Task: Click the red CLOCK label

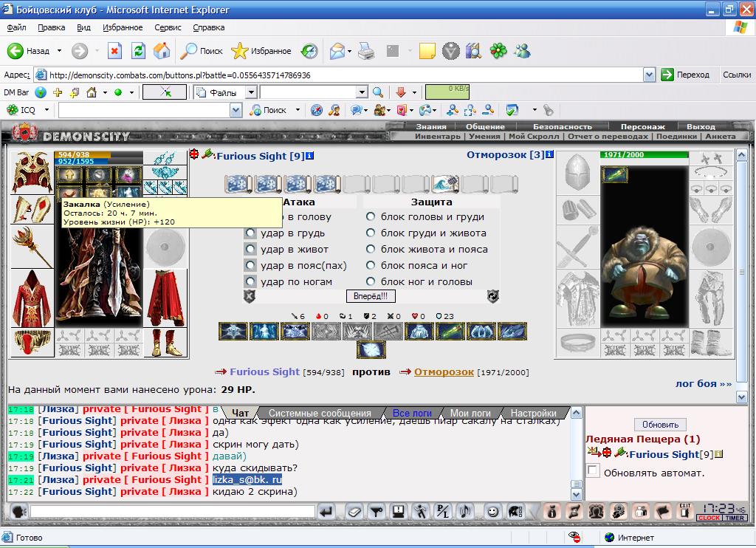Action: tap(709, 518)
